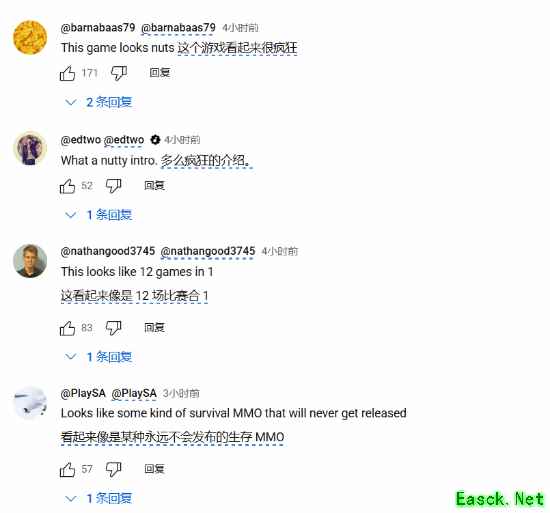550x513 pixels.
Task: Dislike the comment by @edtwo
Action: pos(114,186)
